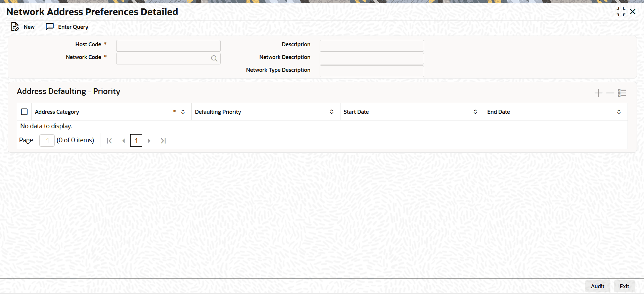Click the Network Description field
Viewport: 644px width, 294px height.
coord(372,58)
